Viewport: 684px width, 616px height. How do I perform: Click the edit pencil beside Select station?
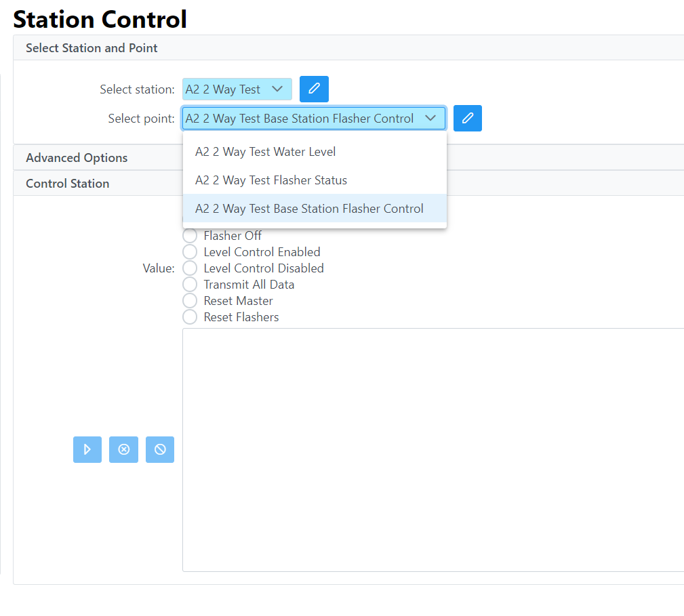click(314, 89)
